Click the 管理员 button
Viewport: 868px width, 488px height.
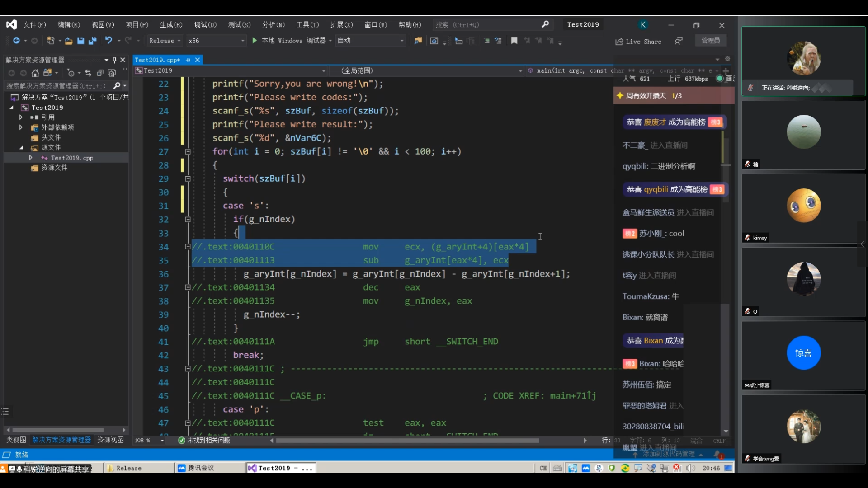pyautogui.click(x=711, y=41)
